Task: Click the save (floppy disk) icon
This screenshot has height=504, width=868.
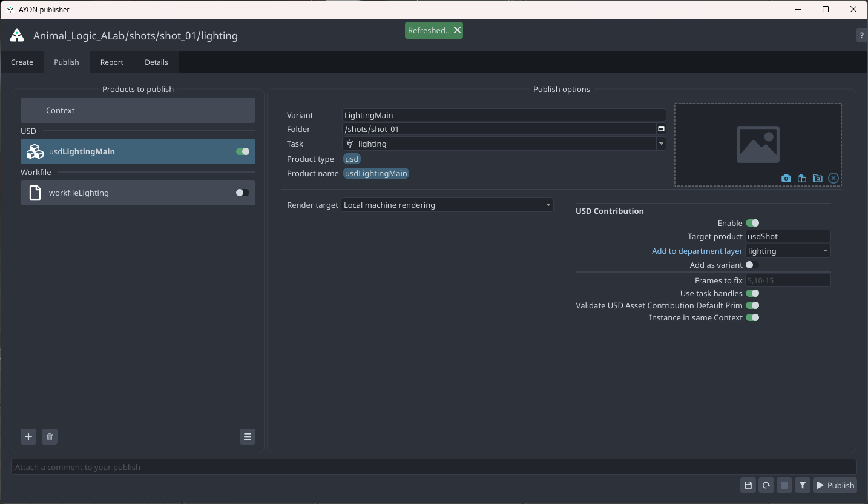Action: coord(748,485)
